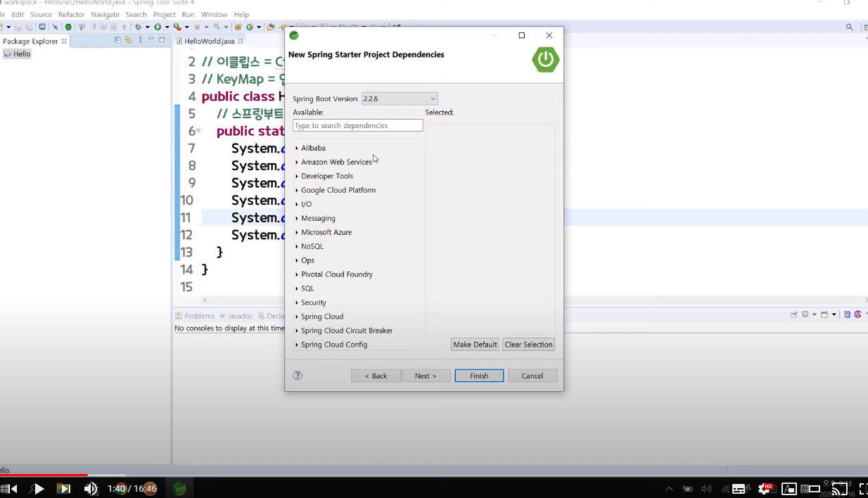Open the Run menu

coord(188,14)
